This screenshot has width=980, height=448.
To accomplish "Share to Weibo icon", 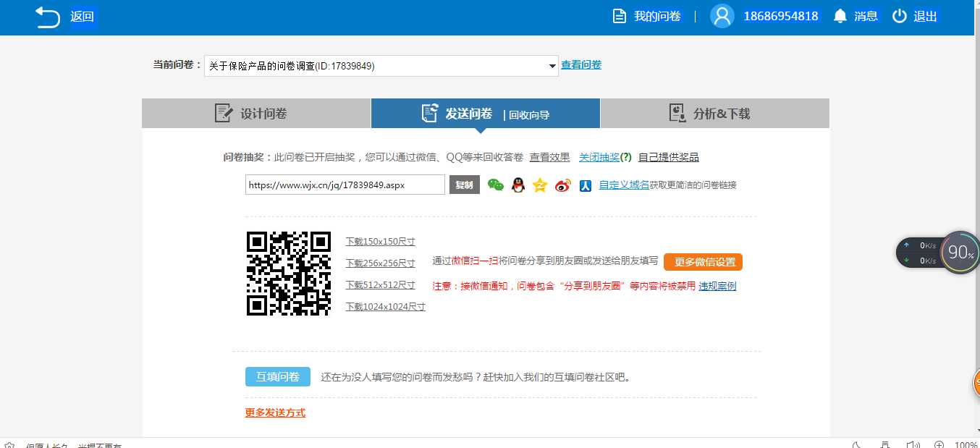I will [x=563, y=185].
